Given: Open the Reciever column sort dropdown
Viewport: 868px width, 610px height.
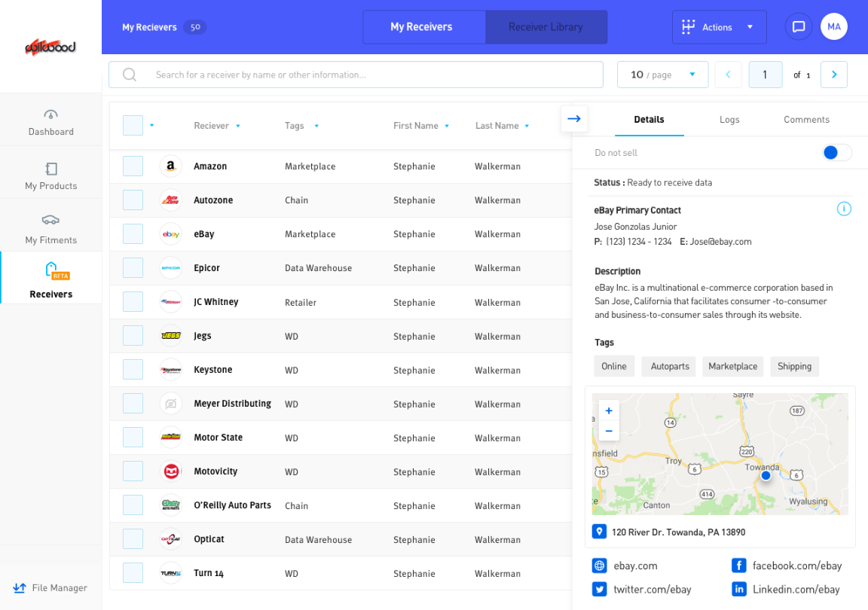Looking at the screenshot, I should pos(238,127).
